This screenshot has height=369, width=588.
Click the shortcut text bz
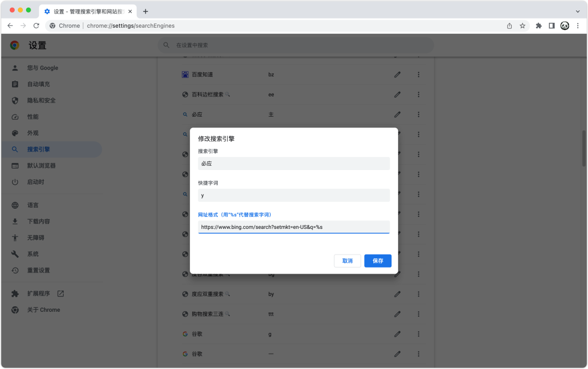(271, 75)
